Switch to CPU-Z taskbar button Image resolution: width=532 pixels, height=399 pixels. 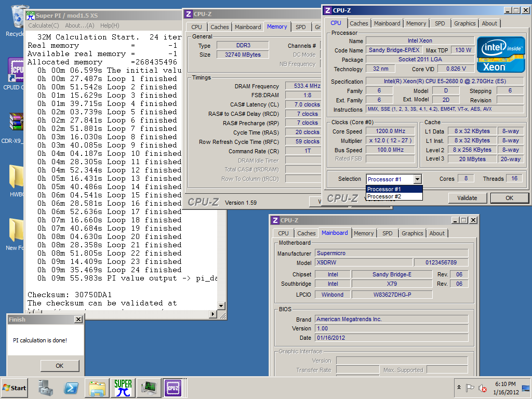coord(173,388)
